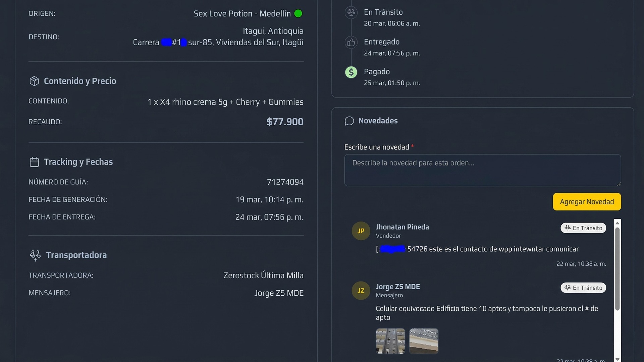
Task: Click the calendar icon beside Tracking y Fechas
Action: 34,162
